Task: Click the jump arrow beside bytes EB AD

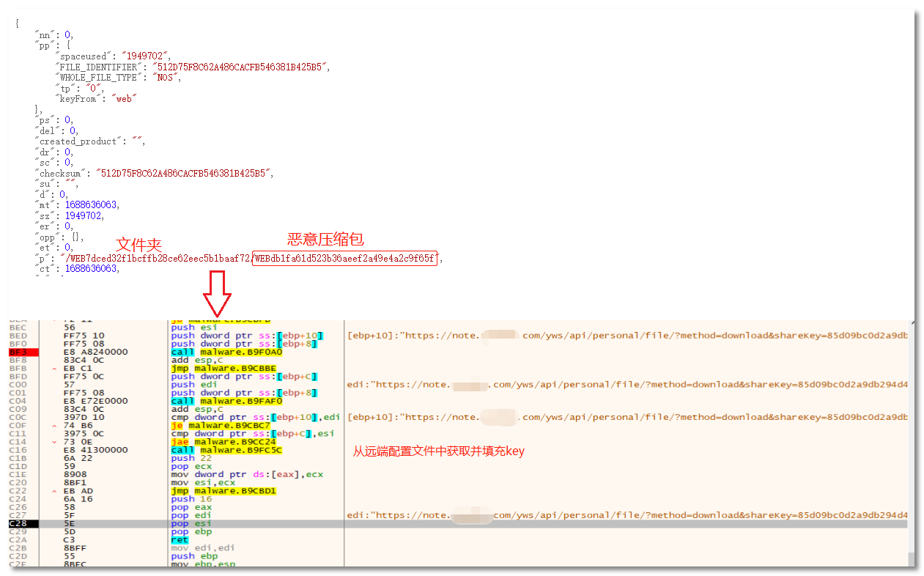Action: pos(56,491)
